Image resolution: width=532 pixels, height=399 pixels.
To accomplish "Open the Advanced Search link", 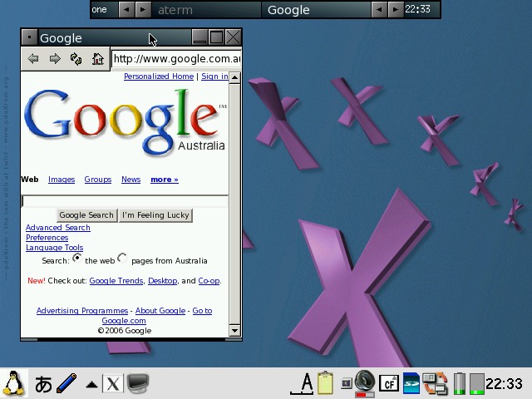I will [x=57, y=228].
